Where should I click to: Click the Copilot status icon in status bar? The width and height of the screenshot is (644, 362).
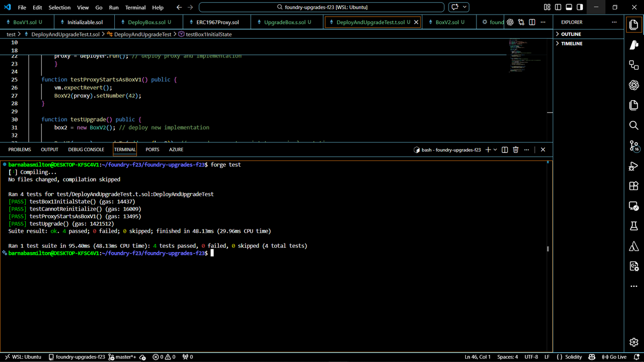coord(592,357)
